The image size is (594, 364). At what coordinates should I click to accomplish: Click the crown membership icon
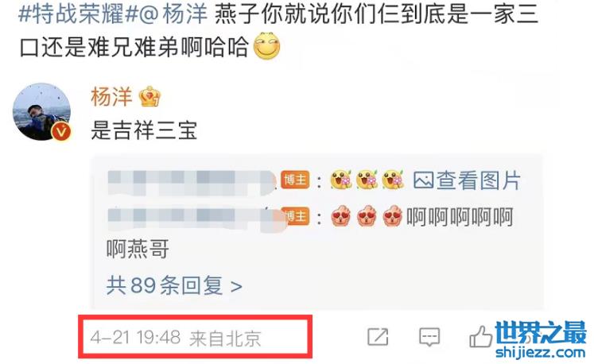pos(150,97)
